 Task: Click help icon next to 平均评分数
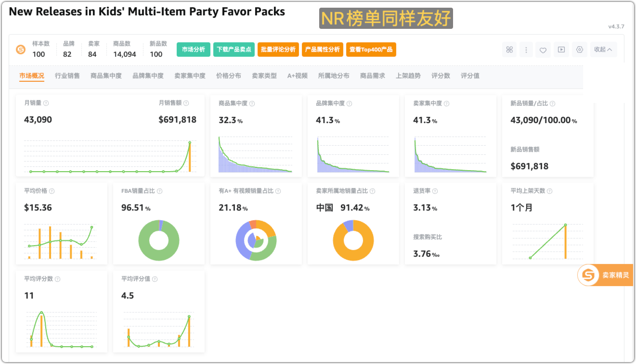tap(58, 279)
